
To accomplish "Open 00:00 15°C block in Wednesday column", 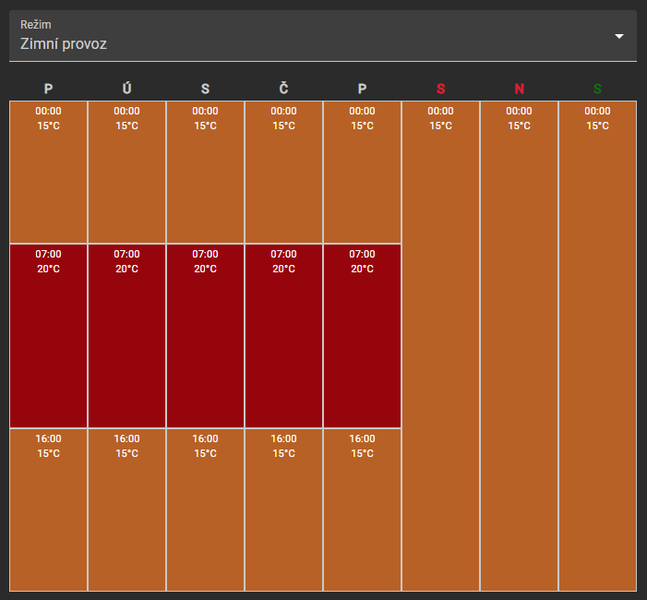I will [x=205, y=172].
